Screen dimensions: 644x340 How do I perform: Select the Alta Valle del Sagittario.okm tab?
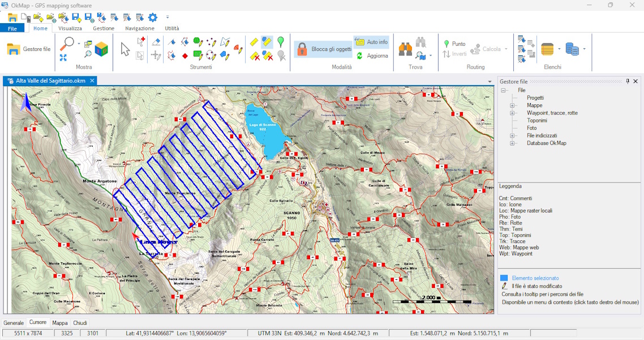coord(50,81)
